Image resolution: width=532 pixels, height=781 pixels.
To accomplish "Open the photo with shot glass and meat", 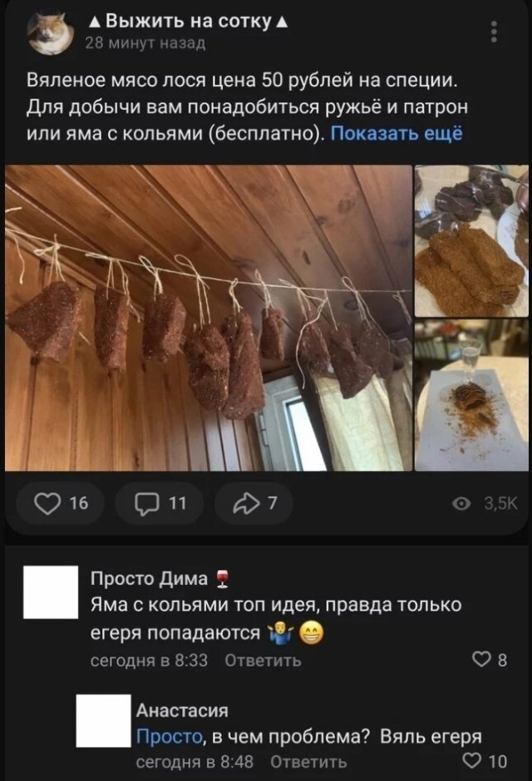I will pyautogui.click(x=472, y=395).
